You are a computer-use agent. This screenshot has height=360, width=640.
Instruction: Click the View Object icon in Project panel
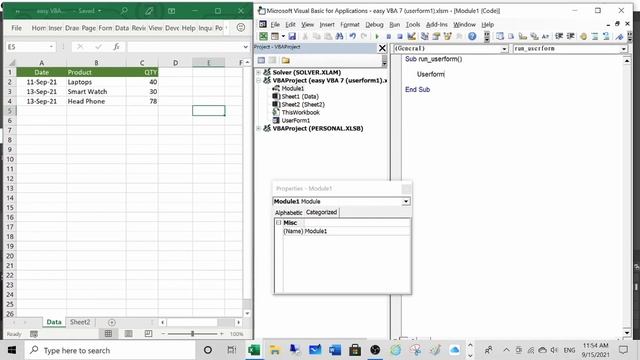[x=273, y=60]
